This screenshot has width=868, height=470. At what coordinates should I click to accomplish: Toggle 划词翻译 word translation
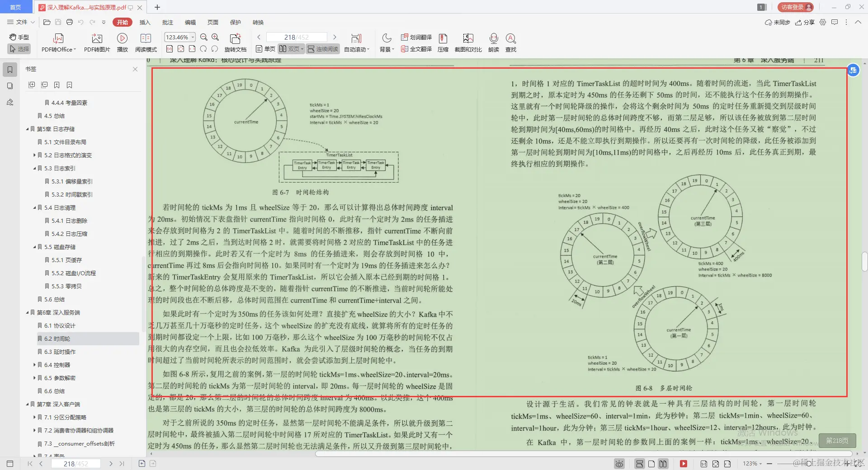[x=415, y=38]
